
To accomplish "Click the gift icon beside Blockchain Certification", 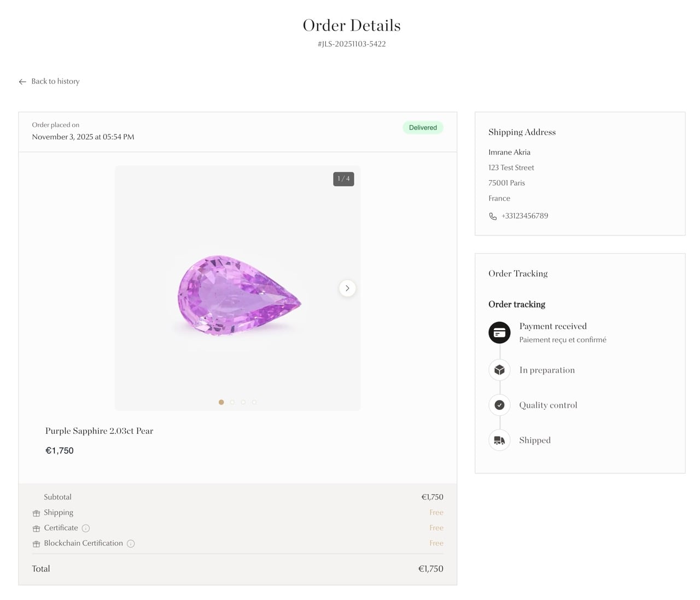I will (x=36, y=543).
